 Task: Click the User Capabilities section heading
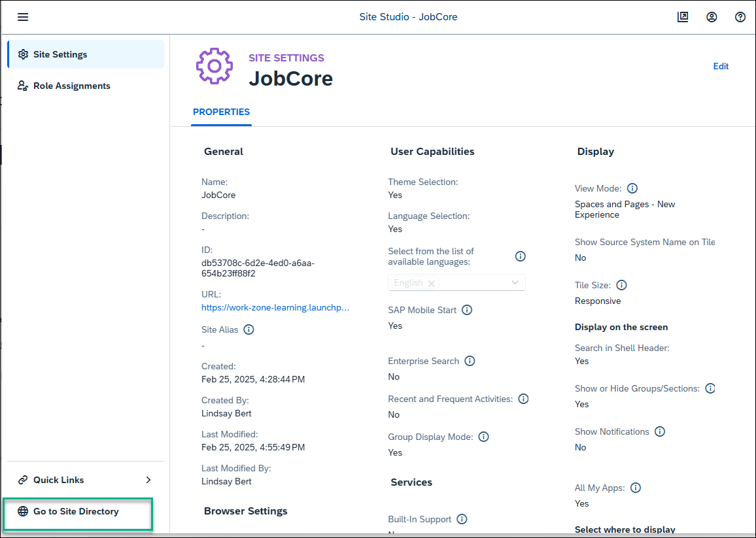(x=432, y=152)
